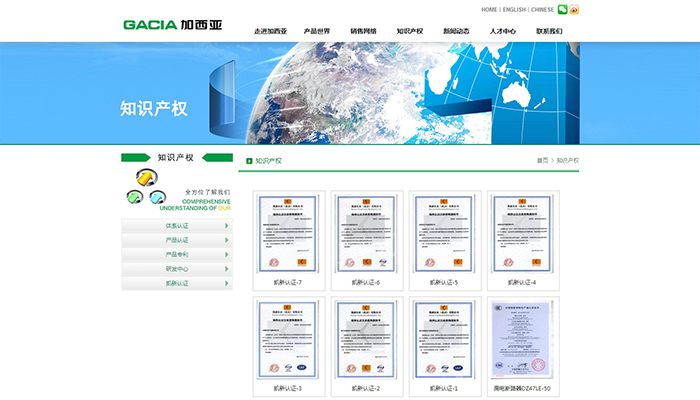Select 产品专利 in the sidebar
The width and height of the screenshot is (700, 400).
[x=177, y=254]
